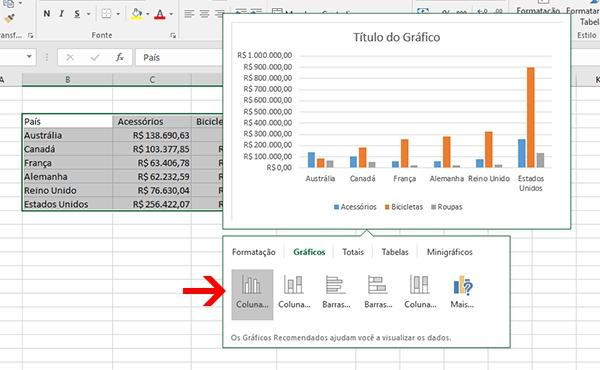Select column B header
Viewport: 600px width, 370px height.
pyautogui.click(x=67, y=80)
